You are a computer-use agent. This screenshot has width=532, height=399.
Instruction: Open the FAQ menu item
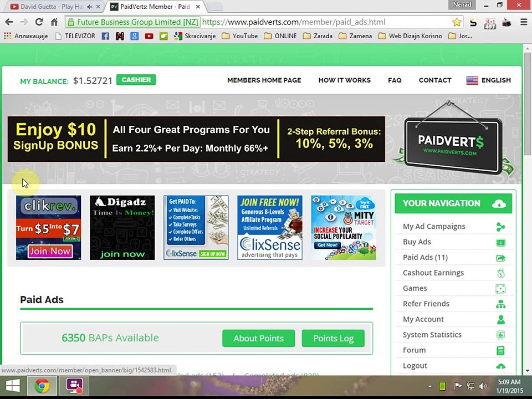(395, 80)
